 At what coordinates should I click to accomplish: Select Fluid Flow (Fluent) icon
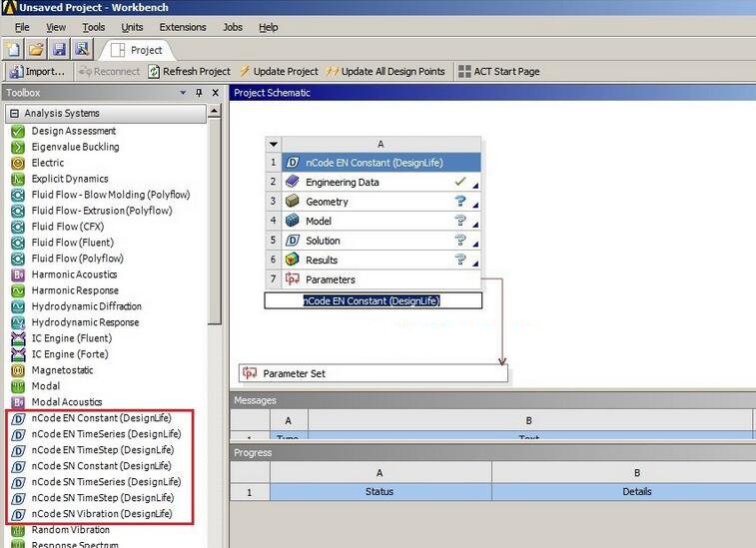click(x=18, y=243)
